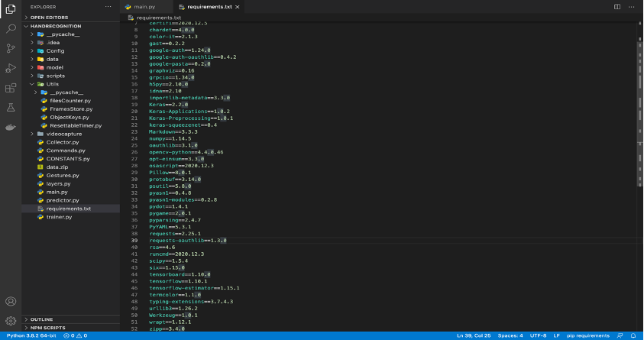Open CONSTANTS.py file
644x340 pixels.
[70, 158]
